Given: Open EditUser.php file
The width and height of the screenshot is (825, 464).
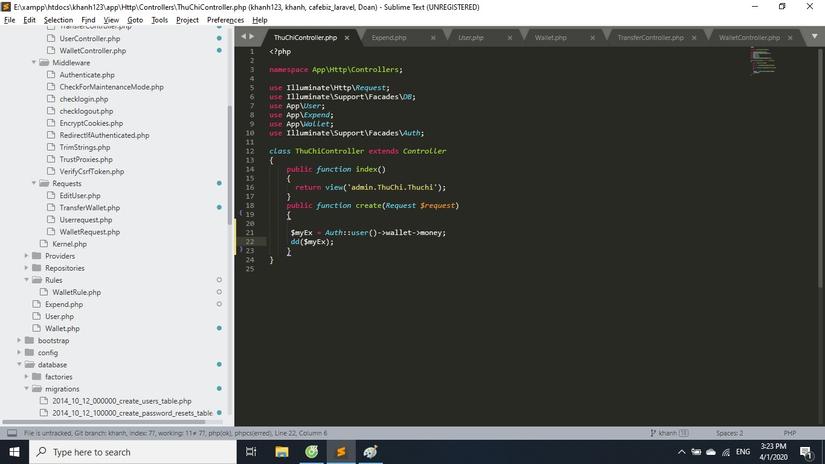Looking at the screenshot, I should tap(79, 195).
